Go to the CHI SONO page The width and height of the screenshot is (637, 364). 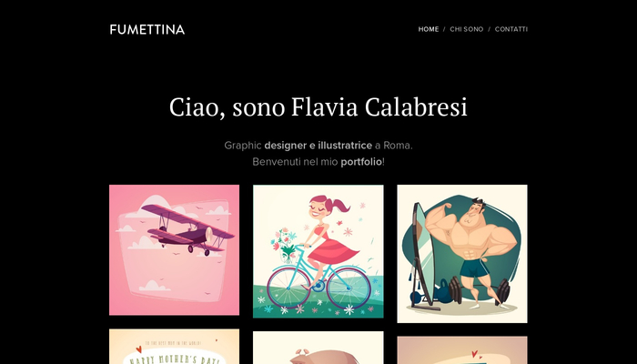point(467,29)
